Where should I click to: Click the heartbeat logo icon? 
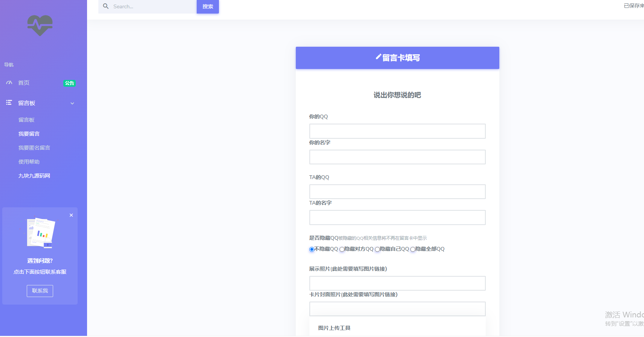click(40, 26)
